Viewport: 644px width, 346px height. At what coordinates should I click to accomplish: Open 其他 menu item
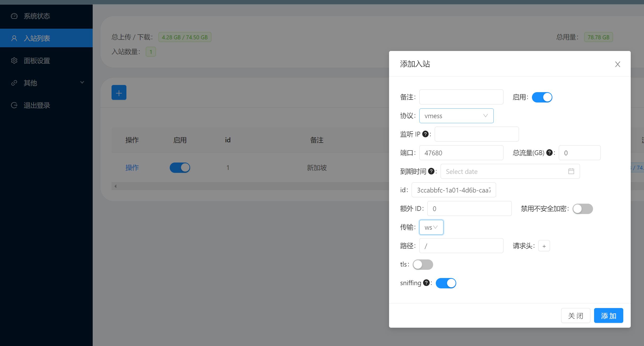pyautogui.click(x=46, y=83)
